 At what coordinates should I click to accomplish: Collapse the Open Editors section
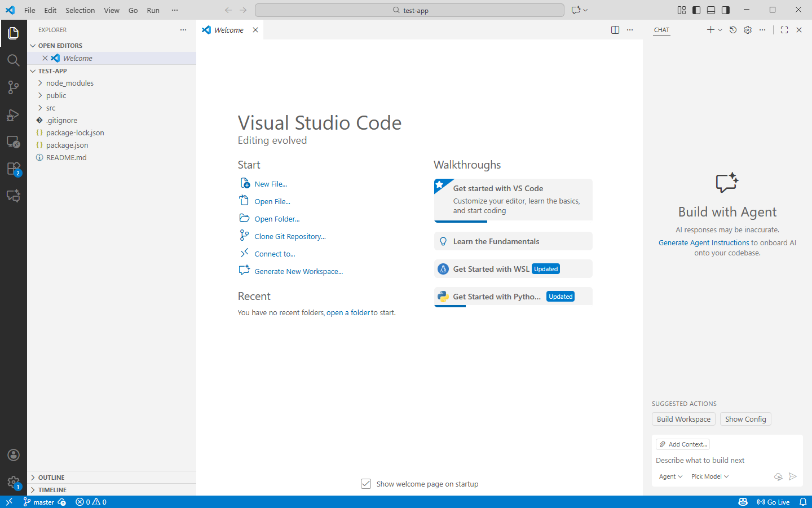[112, 46]
